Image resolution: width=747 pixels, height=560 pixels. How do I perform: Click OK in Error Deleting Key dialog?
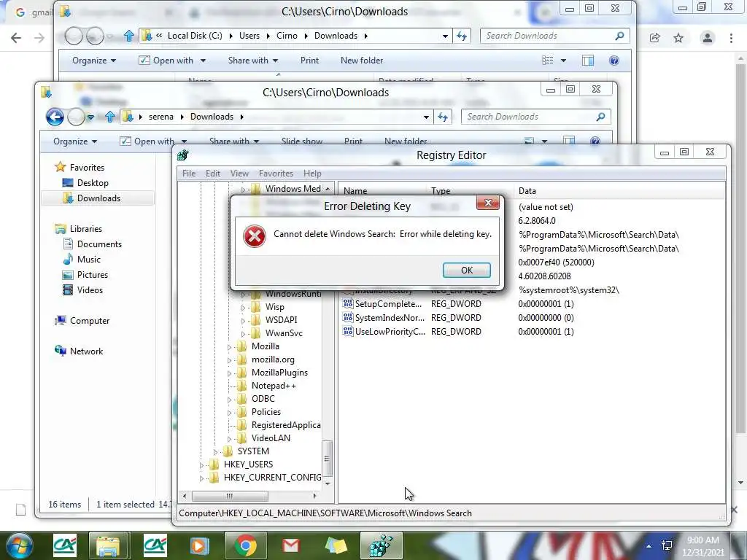coord(466,270)
